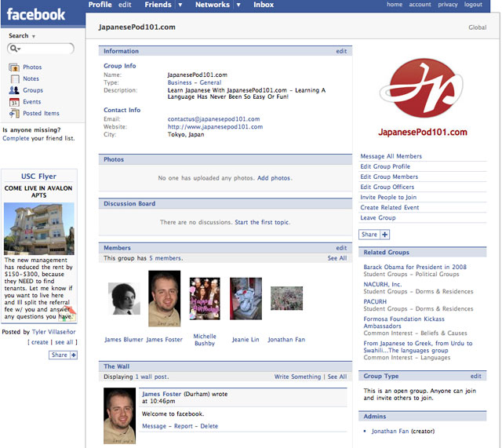Click Message under wall post
Viewport: 502px width, 448px height.
tap(154, 426)
